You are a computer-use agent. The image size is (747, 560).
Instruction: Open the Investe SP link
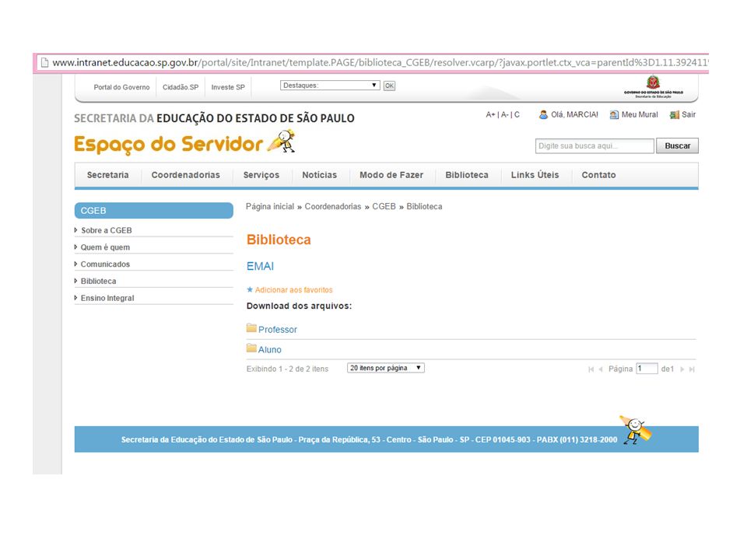pyautogui.click(x=228, y=87)
